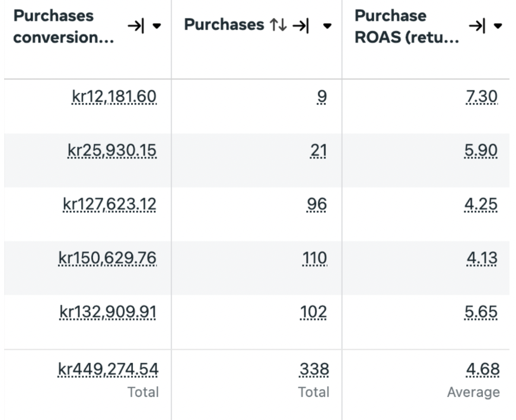516x420 pixels.
Task: Click the pin-width icon in Purchases conversion column
Action: 136,26
